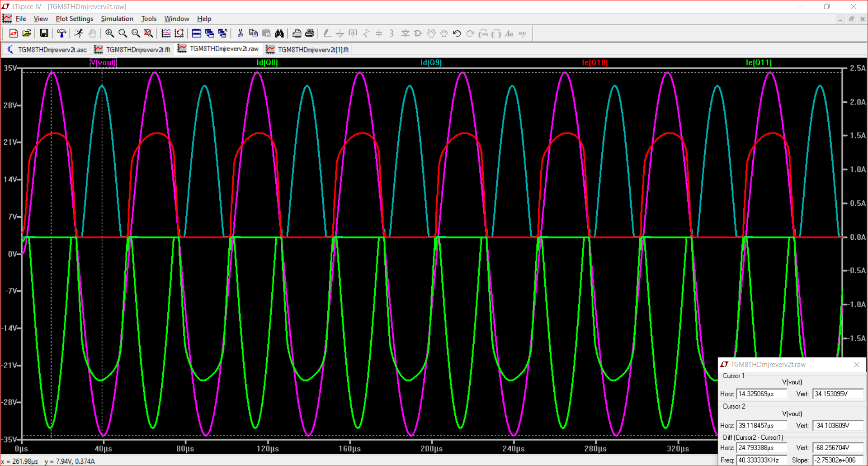
Task: Click the Redo arrow icon
Action: 470,33
